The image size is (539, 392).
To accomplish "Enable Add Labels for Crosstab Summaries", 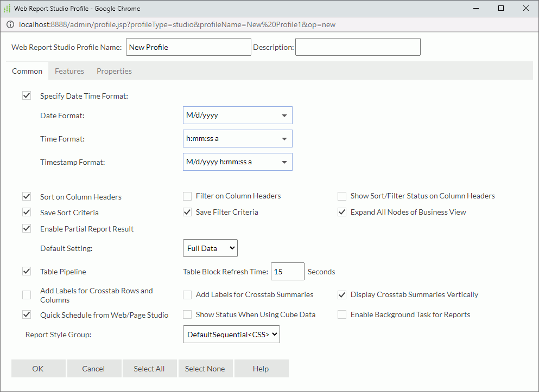I will click(187, 294).
